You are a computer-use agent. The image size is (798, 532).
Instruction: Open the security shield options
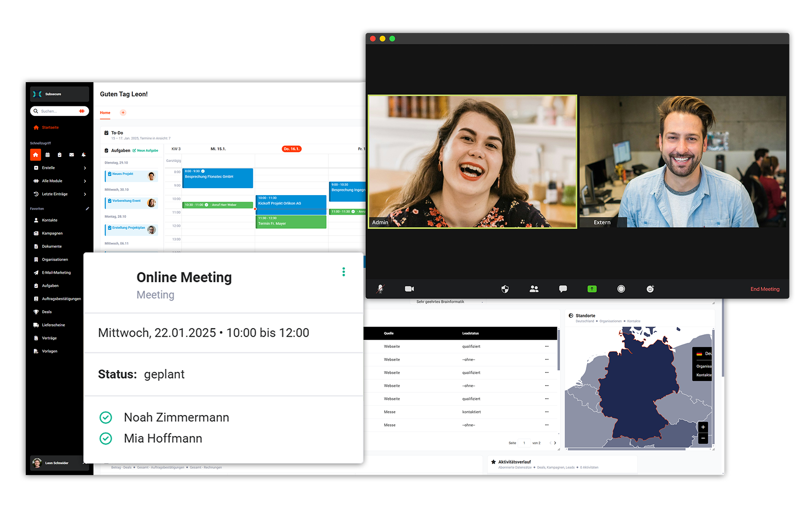(x=505, y=289)
